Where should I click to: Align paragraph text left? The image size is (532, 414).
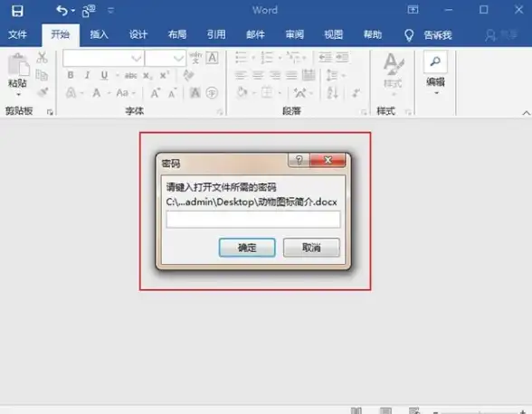point(241,75)
